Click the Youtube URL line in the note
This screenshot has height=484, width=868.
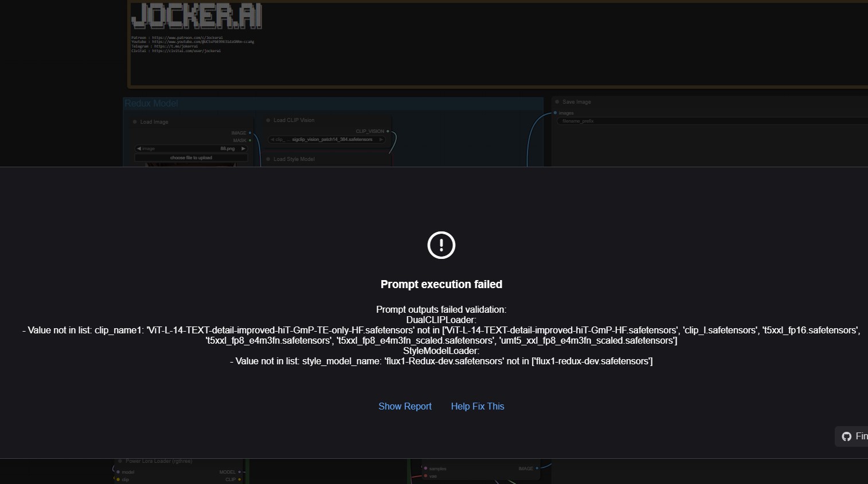(193, 42)
